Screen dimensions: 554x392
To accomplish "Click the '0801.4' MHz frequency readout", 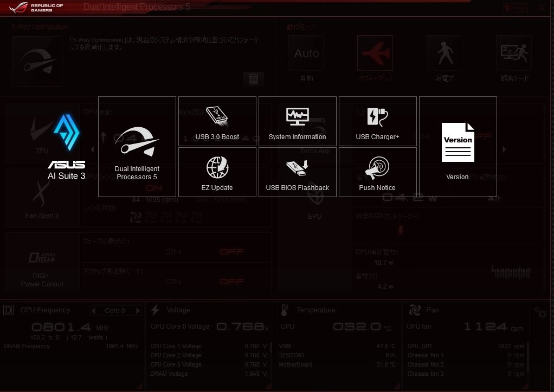I will (x=61, y=327).
